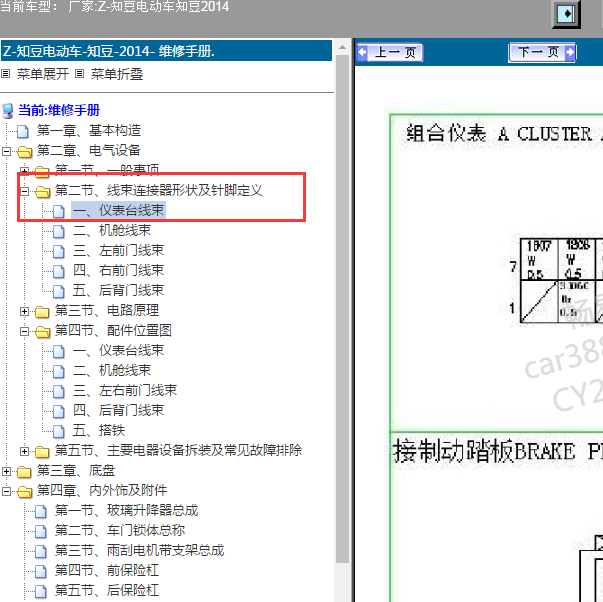Click page icon beside 第五节、后保险杠
This screenshot has width=603, height=602.
(41, 591)
